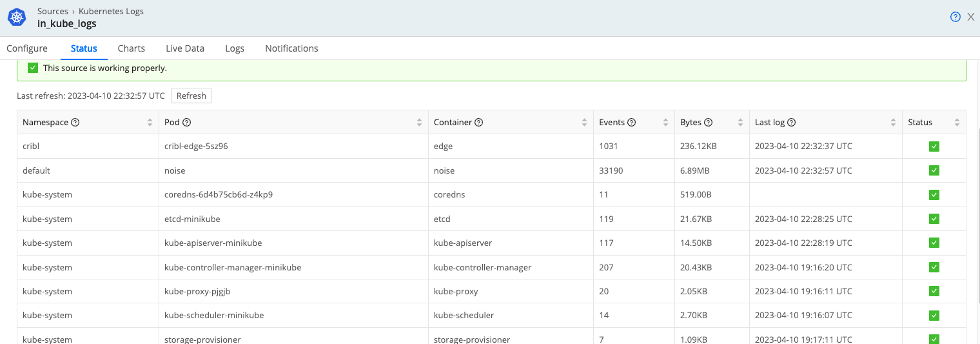Click green check next to working properly
Viewport: 980px width, 344px height.
(x=33, y=68)
